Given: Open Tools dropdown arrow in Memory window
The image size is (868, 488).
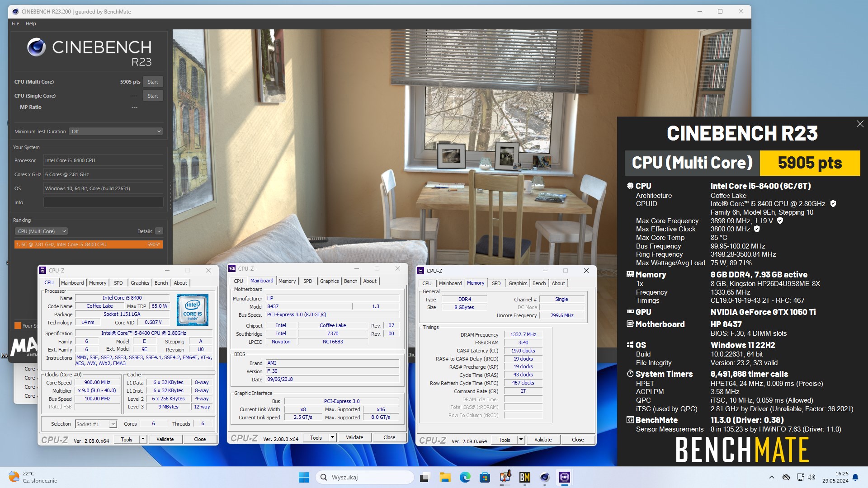Looking at the screenshot, I should tap(521, 440).
